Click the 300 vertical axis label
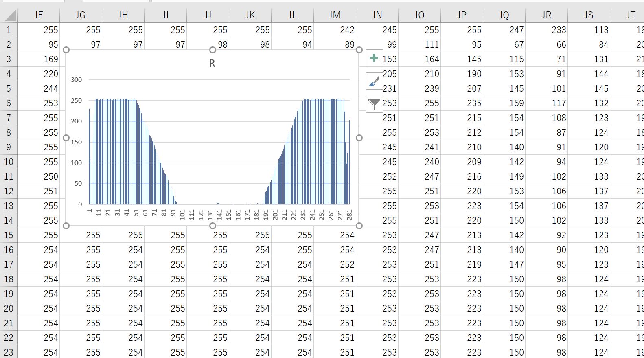This screenshot has width=644, height=358. pyautogui.click(x=76, y=80)
